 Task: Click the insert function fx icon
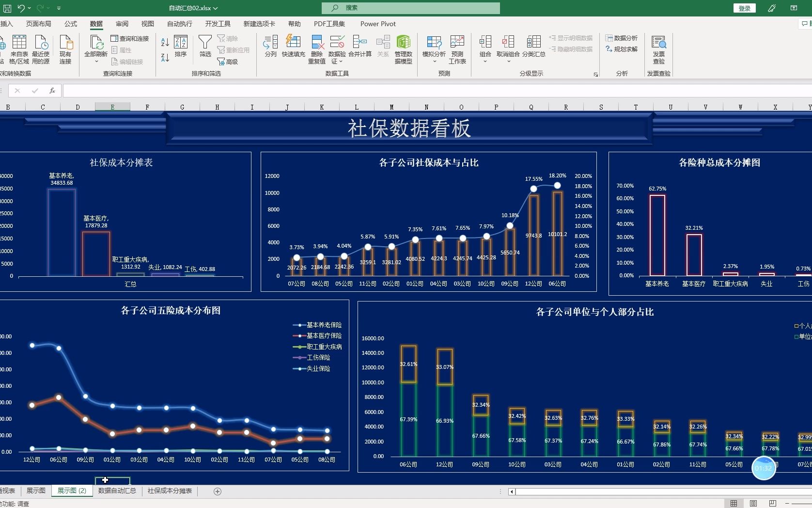52,91
